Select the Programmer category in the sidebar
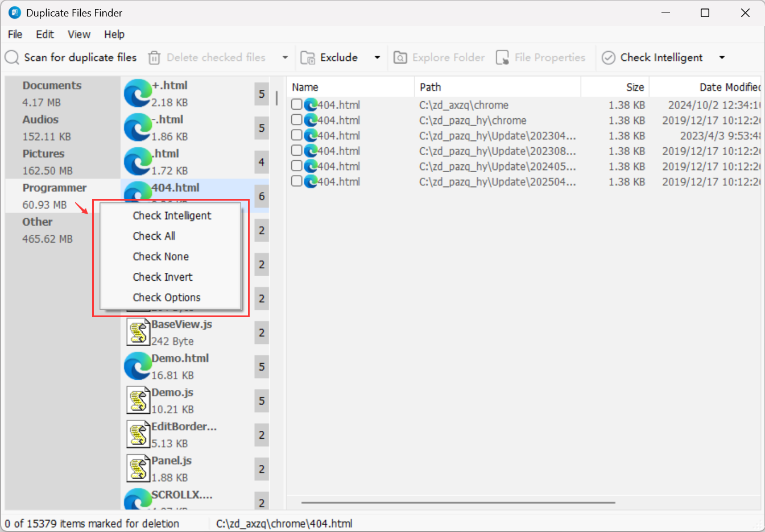Image resolution: width=765 pixels, height=532 pixels. click(55, 188)
